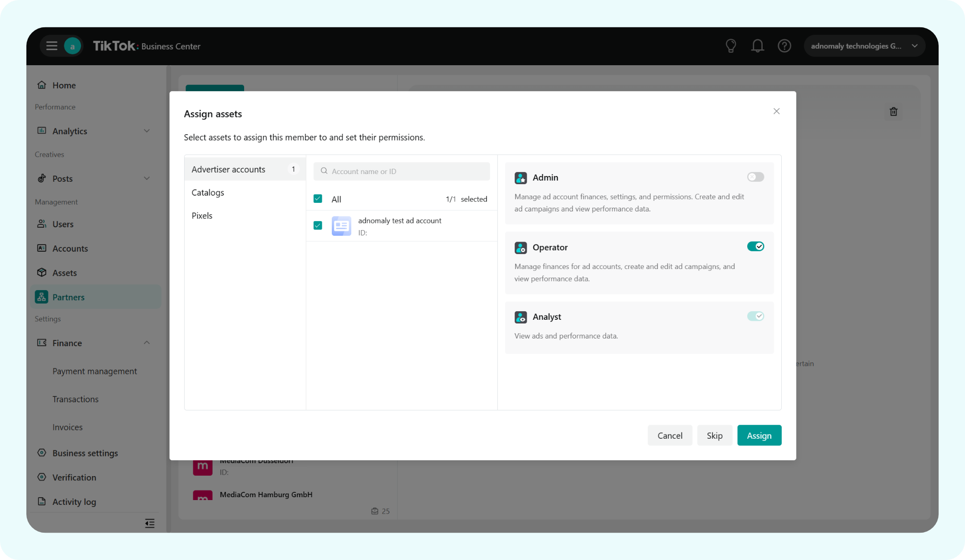Collapse the Finance section chevron

pyautogui.click(x=147, y=343)
